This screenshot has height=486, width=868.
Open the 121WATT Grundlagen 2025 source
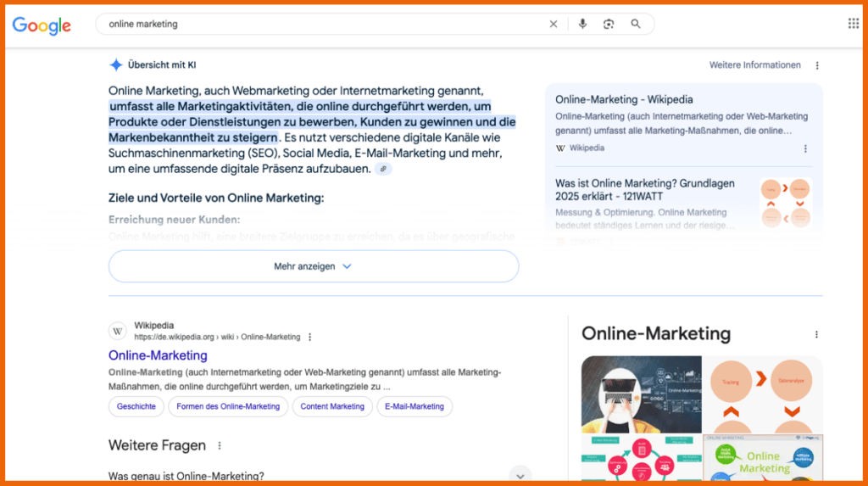645,189
